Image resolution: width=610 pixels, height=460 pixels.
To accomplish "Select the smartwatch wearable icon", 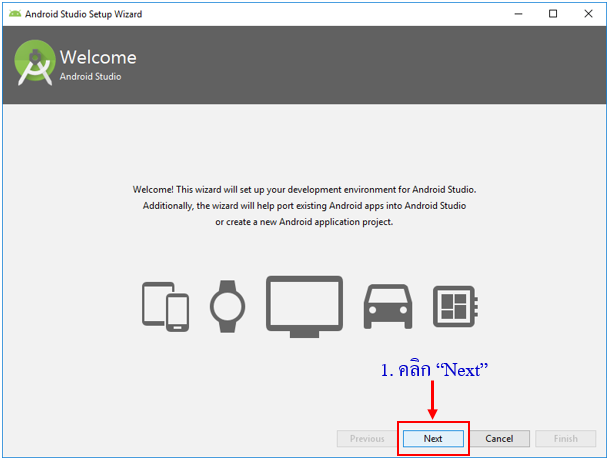I will coord(227,305).
